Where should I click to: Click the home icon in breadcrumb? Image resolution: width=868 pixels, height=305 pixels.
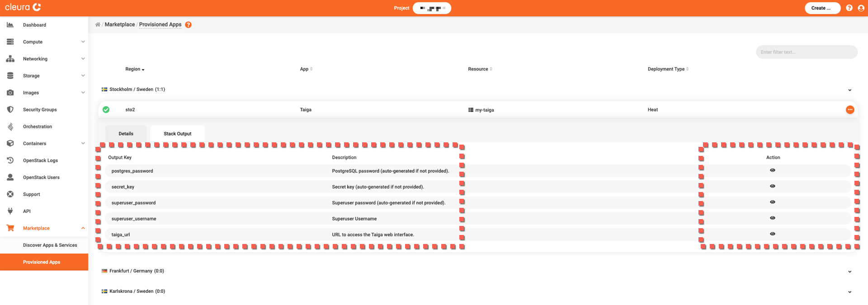[x=98, y=25]
